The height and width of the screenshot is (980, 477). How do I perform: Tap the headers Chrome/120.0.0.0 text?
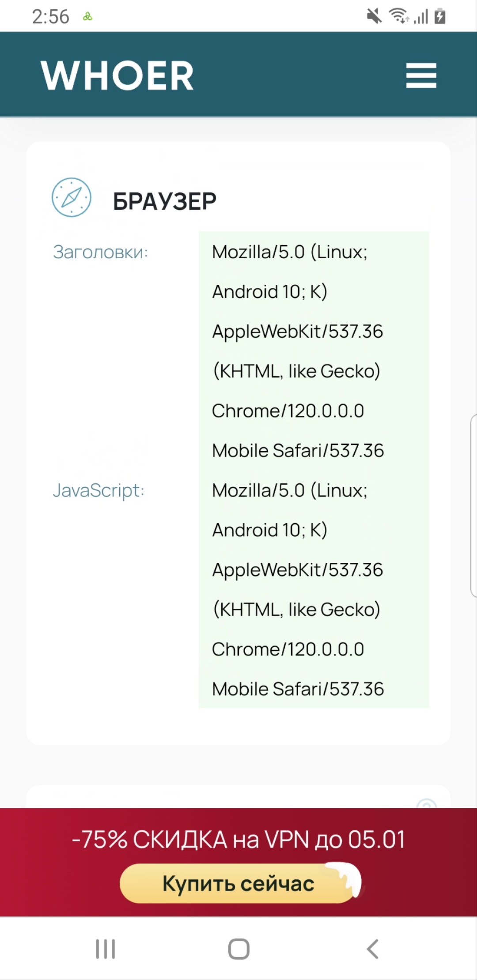click(288, 411)
